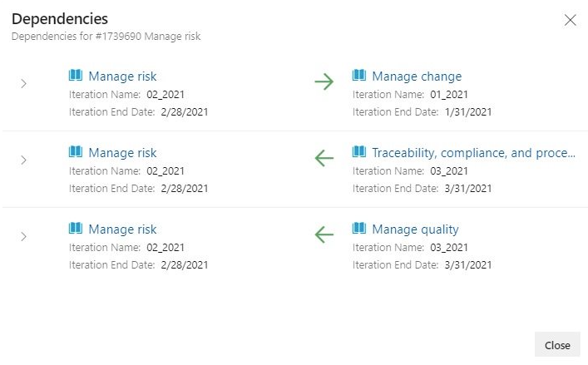Viewport: 588px width, 365px height.
Task: Click book icon next to Manage quality
Action: [359, 228]
